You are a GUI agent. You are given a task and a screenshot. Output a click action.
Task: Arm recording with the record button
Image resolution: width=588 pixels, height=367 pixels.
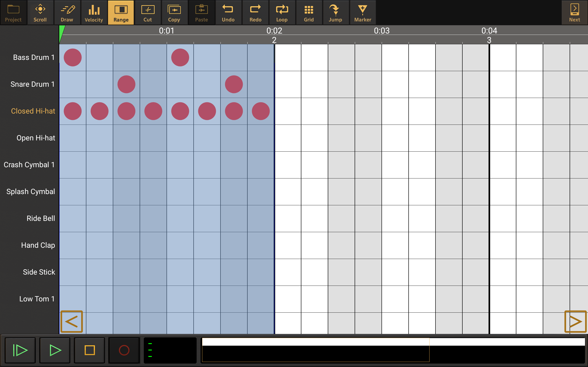pos(124,350)
